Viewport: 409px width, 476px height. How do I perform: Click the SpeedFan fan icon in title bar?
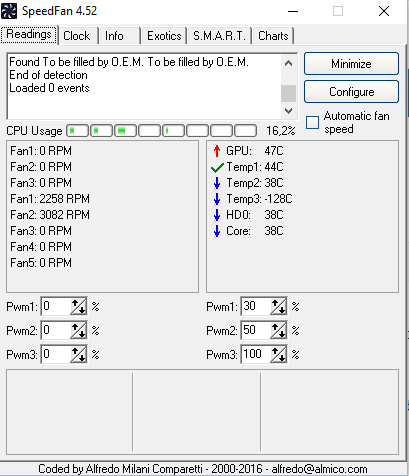[9, 11]
